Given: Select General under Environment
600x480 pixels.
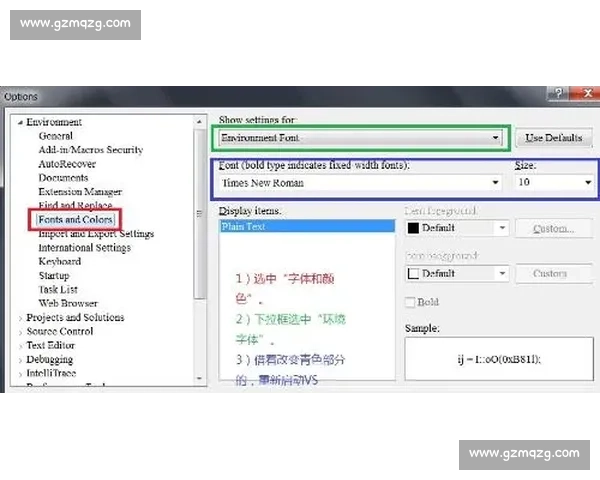Looking at the screenshot, I should (55, 136).
